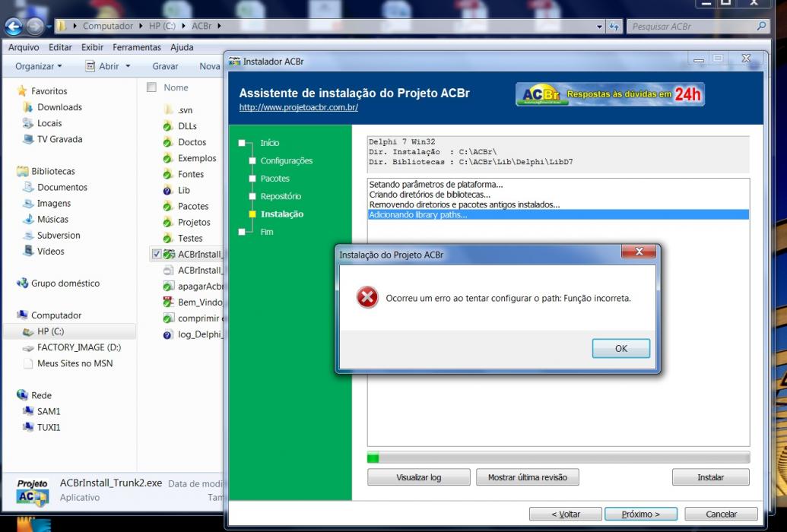Select the apagarAcbr file icon

[168, 286]
